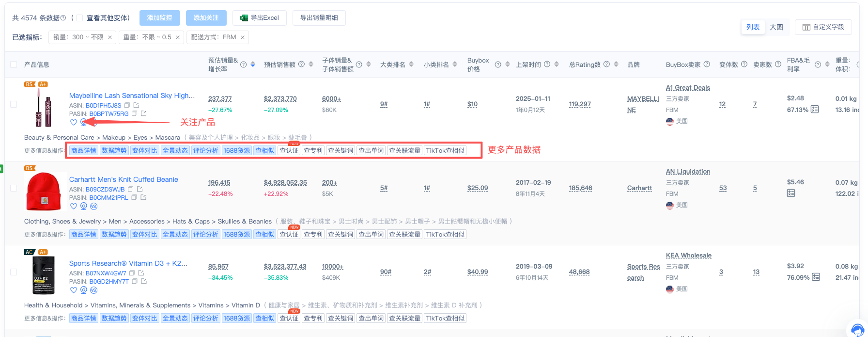Favorite the Maybelline product with heart icon
Image resolution: width=868 pixels, height=337 pixels.
point(74,122)
